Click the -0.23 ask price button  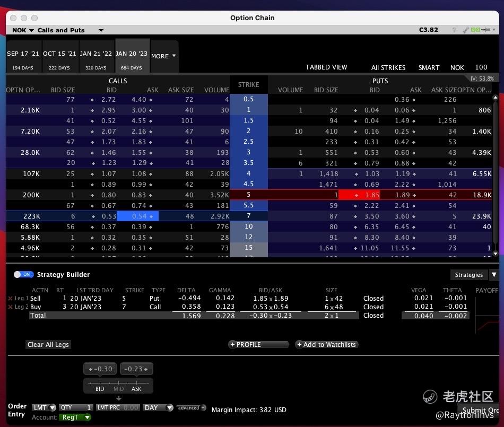click(136, 369)
